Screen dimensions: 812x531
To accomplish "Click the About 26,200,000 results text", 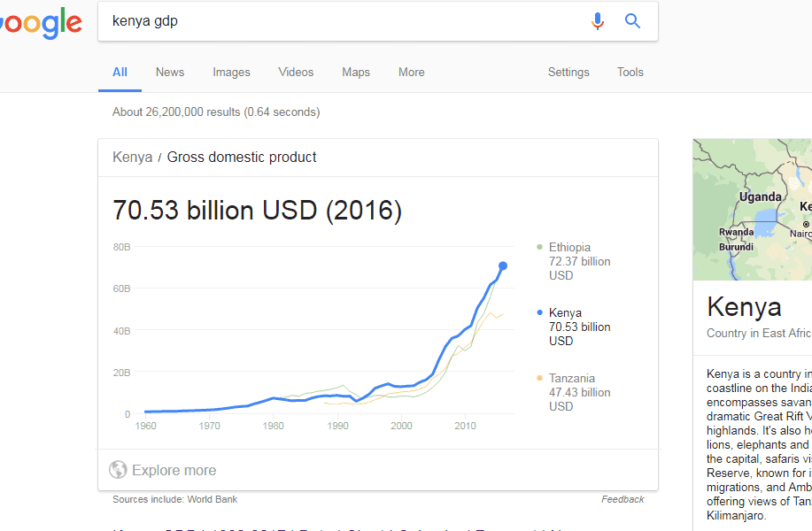I will click(216, 112).
